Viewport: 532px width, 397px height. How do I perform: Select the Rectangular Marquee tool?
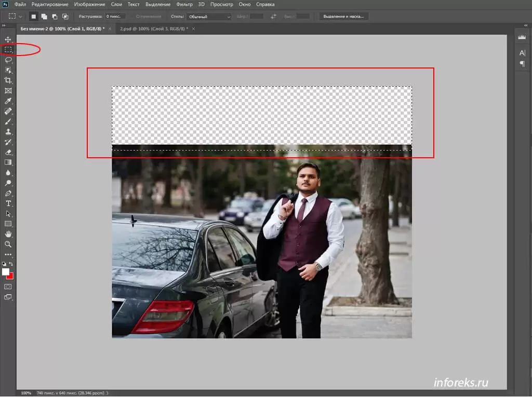[8, 50]
